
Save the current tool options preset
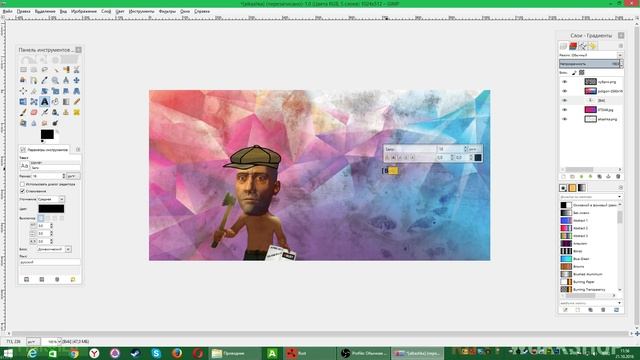(x=26, y=279)
